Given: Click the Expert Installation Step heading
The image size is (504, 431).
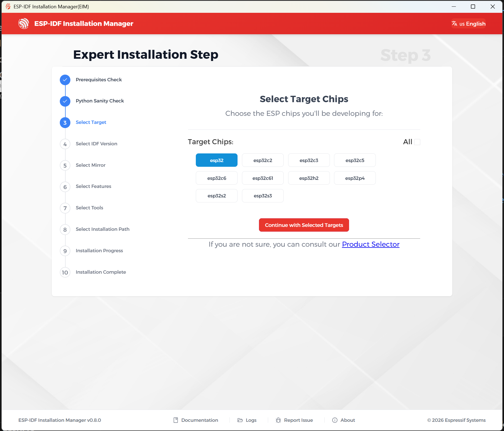Looking at the screenshot, I should click(x=146, y=55).
